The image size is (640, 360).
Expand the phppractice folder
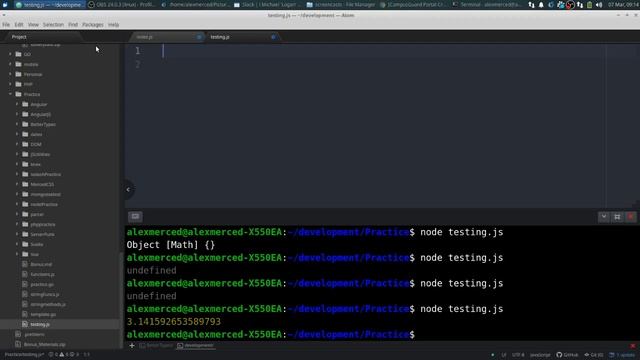coord(17,224)
